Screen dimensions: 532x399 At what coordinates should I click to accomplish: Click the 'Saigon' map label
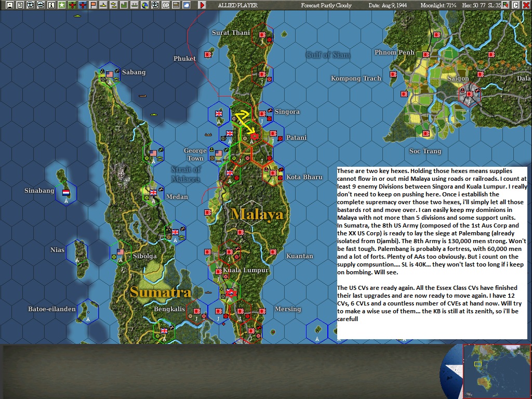coord(458,78)
